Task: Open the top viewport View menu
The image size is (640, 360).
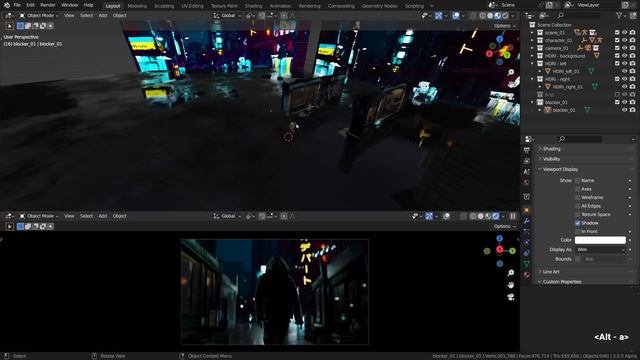Action: (x=69, y=16)
